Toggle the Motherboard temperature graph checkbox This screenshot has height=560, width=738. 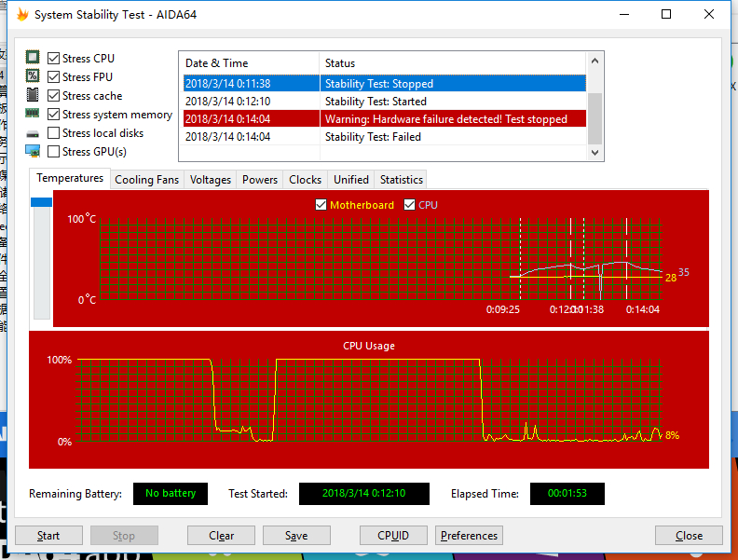[x=321, y=205]
